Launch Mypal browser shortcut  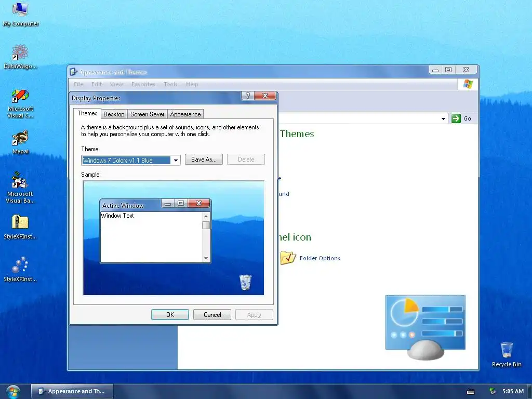[20, 142]
